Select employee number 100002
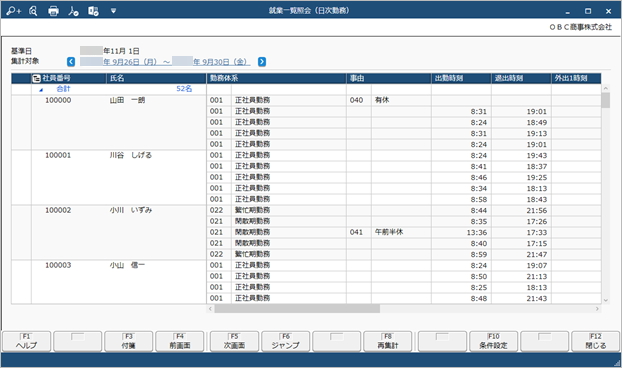 point(58,210)
